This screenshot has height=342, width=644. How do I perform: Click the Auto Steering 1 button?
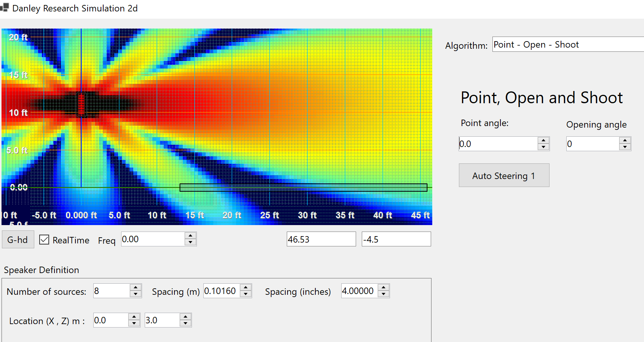[504, 175]
